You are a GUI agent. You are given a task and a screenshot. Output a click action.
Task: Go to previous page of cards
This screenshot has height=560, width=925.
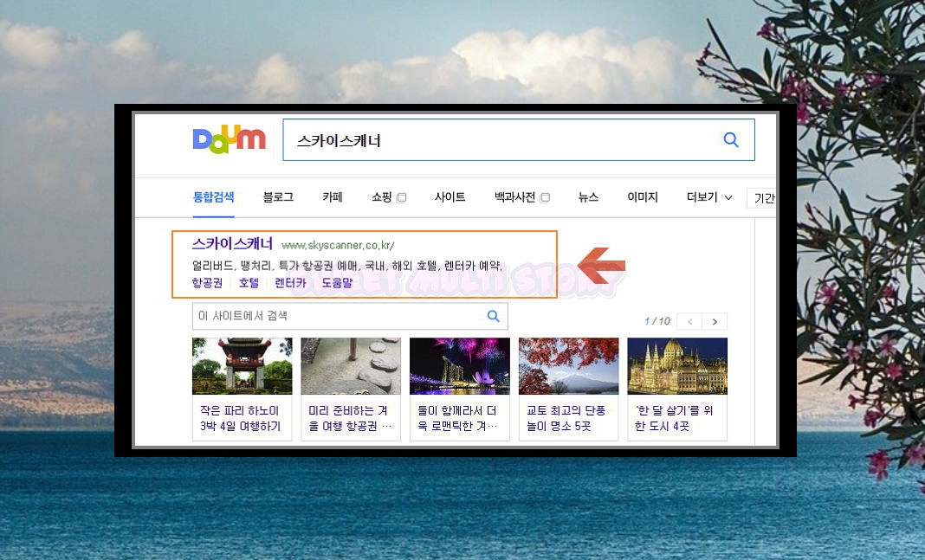click(689, 321)
